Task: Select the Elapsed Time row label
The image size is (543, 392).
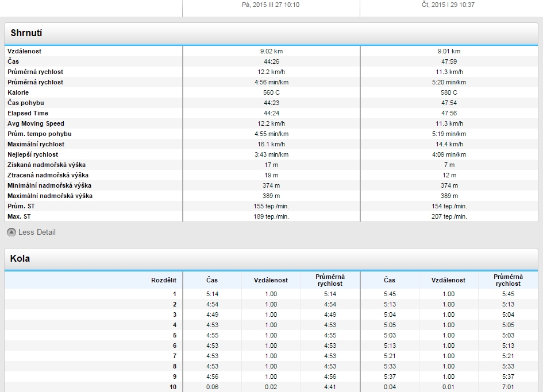Action: (x=28, y=113)
